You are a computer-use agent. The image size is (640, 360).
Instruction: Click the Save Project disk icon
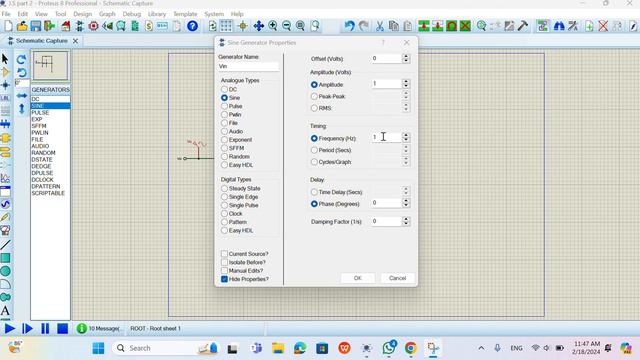click(x=36, y=26)
